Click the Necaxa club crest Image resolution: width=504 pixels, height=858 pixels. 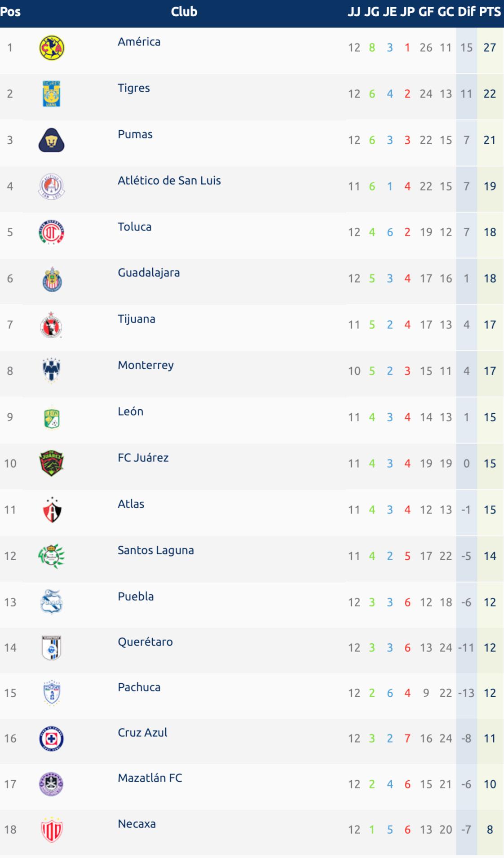tap(52, 830)
